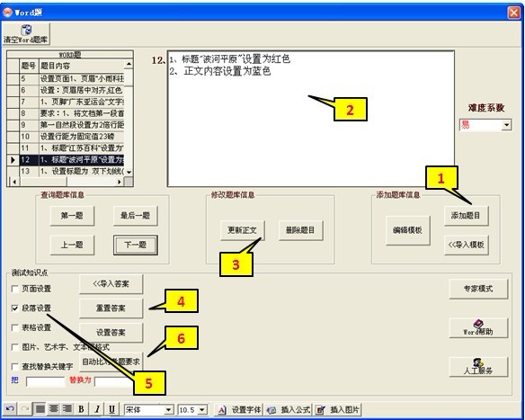Expand the 宋体 font name dropdown
Screen dimensions: 525x420
(x=168, y=409)
